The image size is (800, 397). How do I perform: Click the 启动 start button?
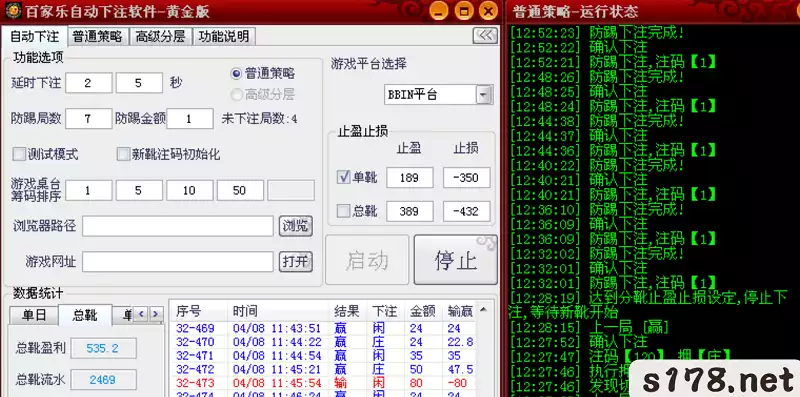(367, 260)
